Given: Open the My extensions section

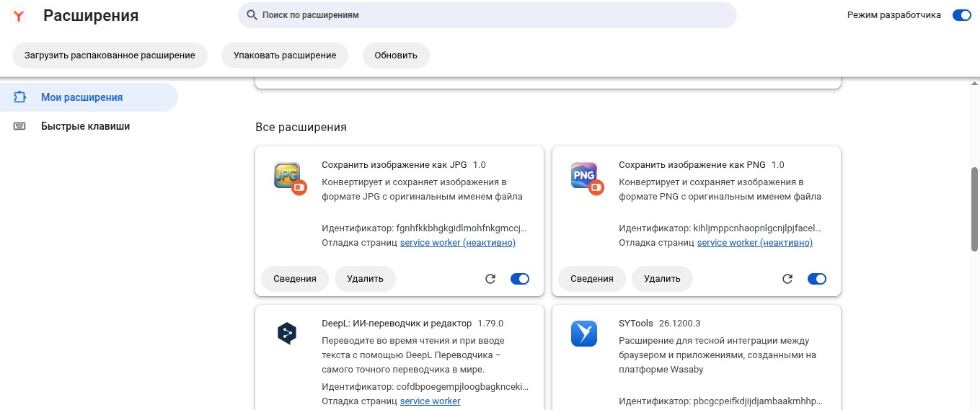Looking at the screenshot, I should (x=81, y=97).
